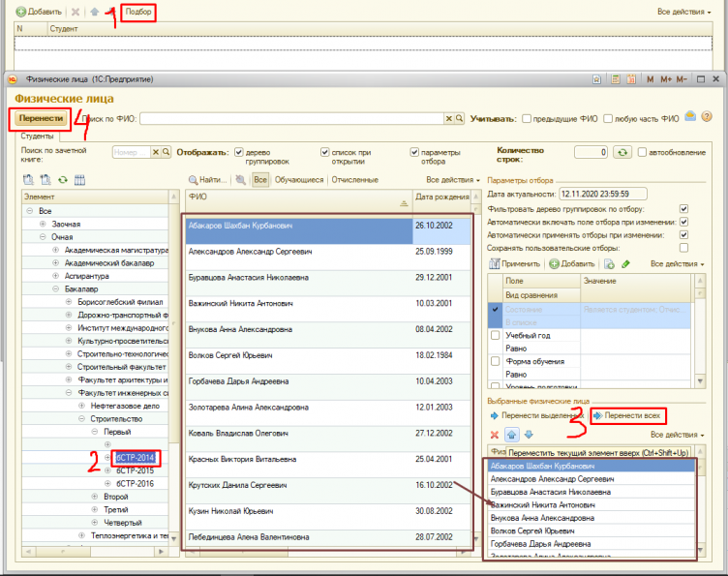Clear the Поиск по ФИО field with X
This screenshot has height=576, width=728.
[x=449, y=119]
